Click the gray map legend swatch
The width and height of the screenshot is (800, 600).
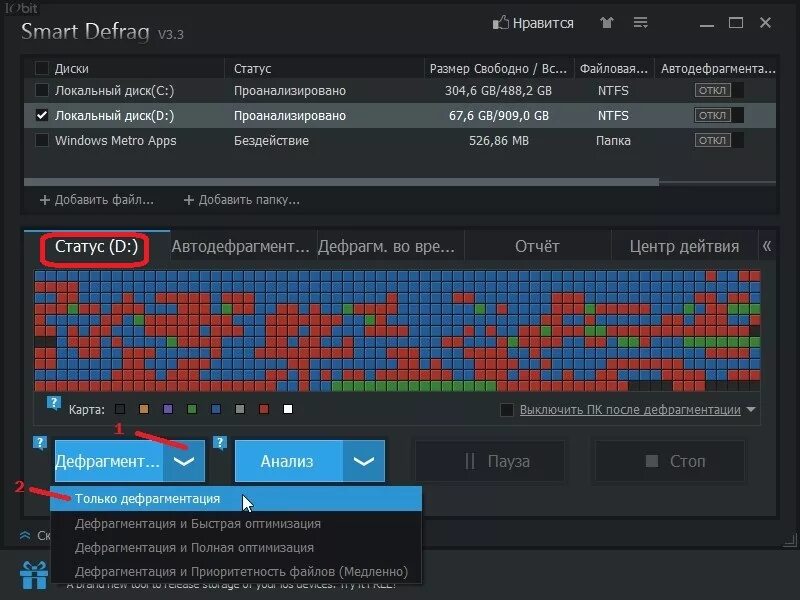240,409
